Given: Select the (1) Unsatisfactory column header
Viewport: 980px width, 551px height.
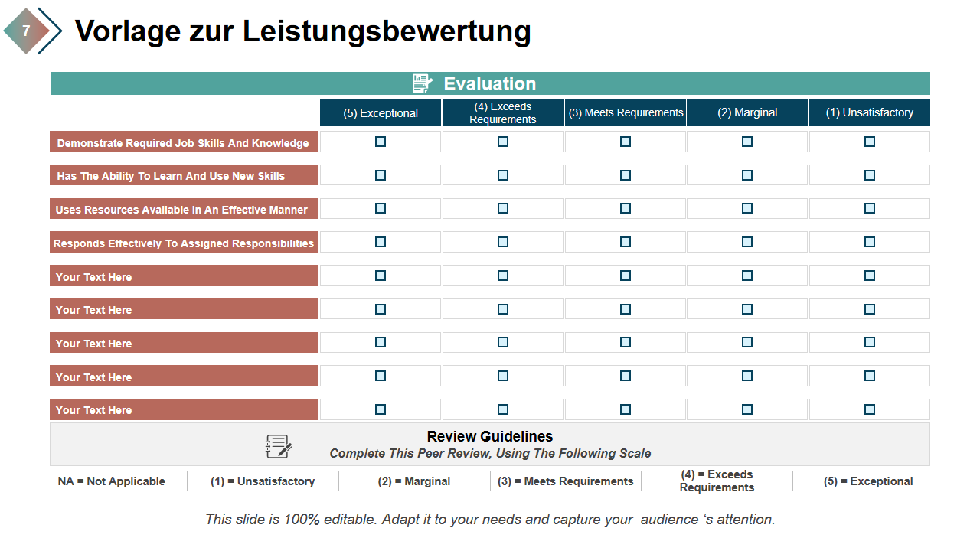Looking at the screenshot, I should [870, 113].
